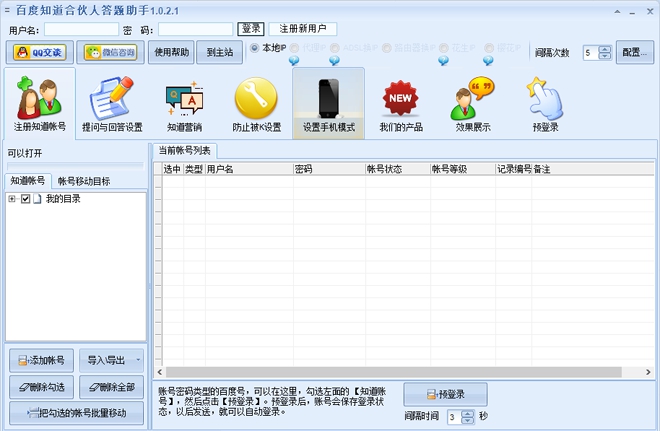Increase the 间隔次数 spinner value
Image resolution: width=660 pixels, height=431 pixels.
click(x=605, y=49)
